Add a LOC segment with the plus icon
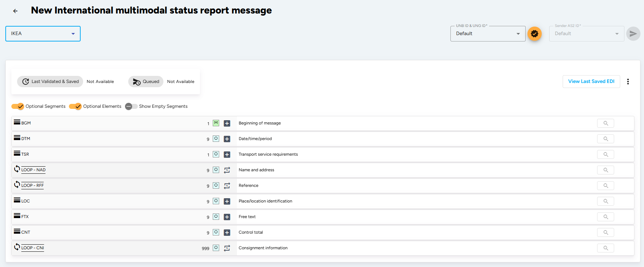The width and height of the screenshot is (644, 267). pyautogui.click(x=227, y=201)
